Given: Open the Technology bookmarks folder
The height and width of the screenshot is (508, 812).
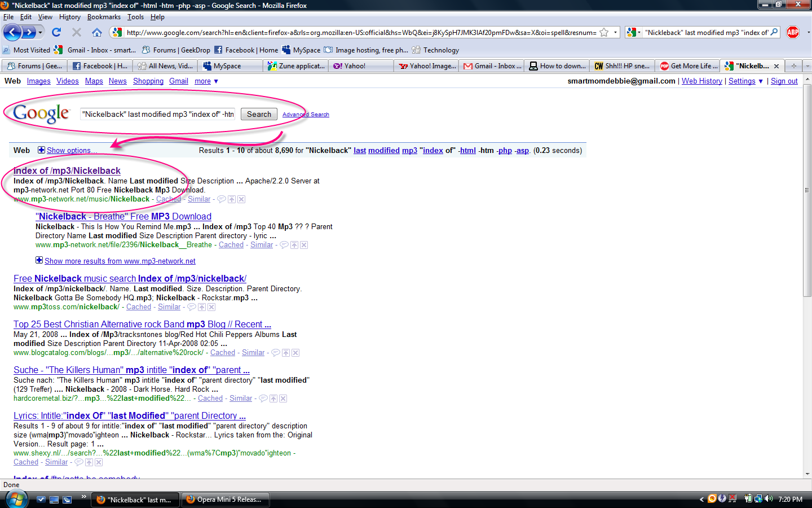Looking at the screenshot, I should (x=435, y=50).
